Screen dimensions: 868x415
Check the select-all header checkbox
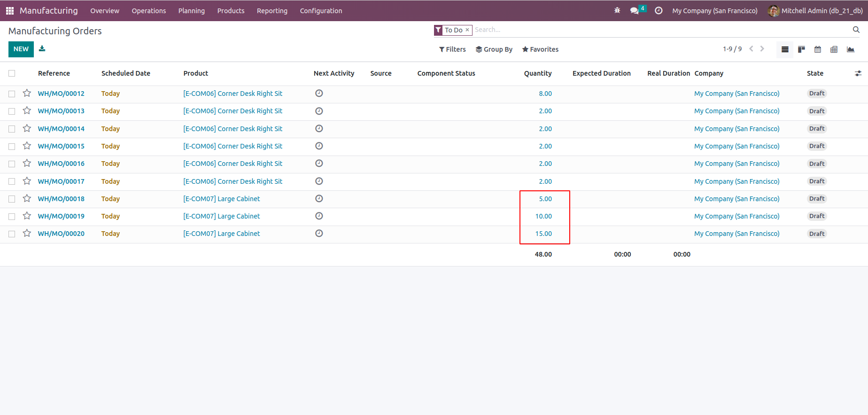(x=12, y=73)
